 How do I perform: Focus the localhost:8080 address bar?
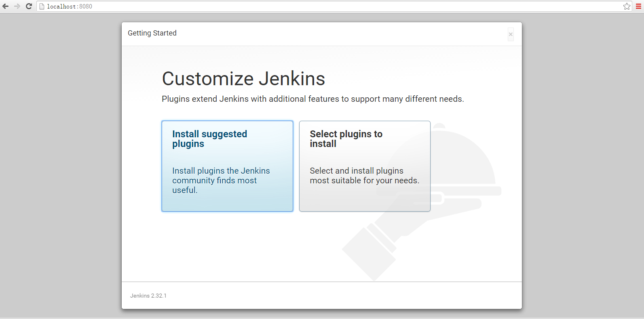[334, 6]
